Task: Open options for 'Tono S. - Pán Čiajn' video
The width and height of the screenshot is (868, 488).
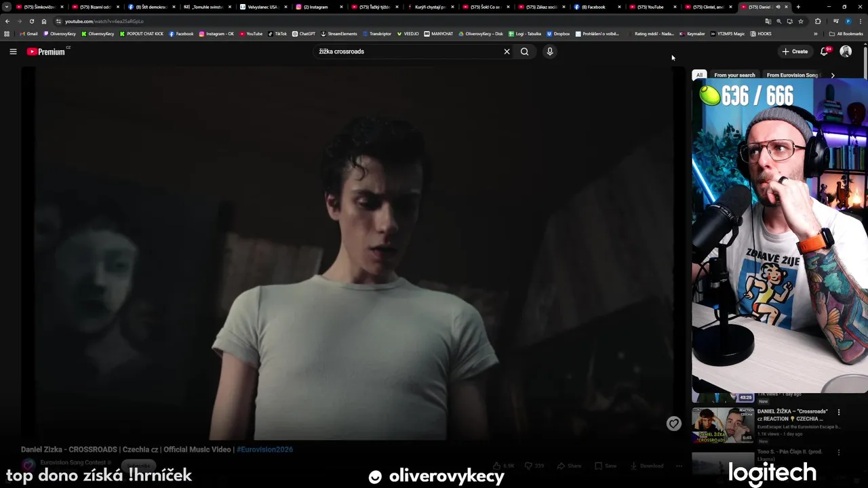Action: click(839, 452)
